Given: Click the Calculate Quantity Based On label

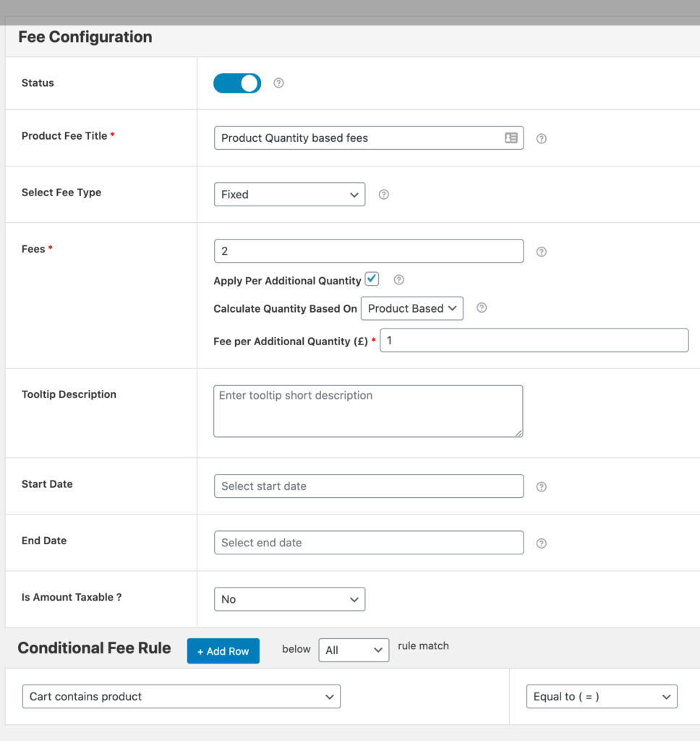Looking at the screenshot, I should point(286,308).
